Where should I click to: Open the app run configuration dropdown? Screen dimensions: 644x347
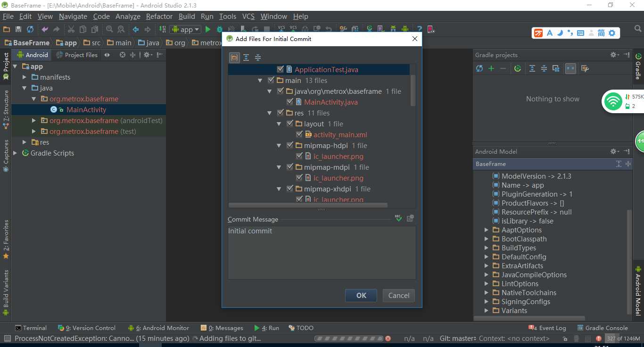pyautogui.click(x=185, y=29)
